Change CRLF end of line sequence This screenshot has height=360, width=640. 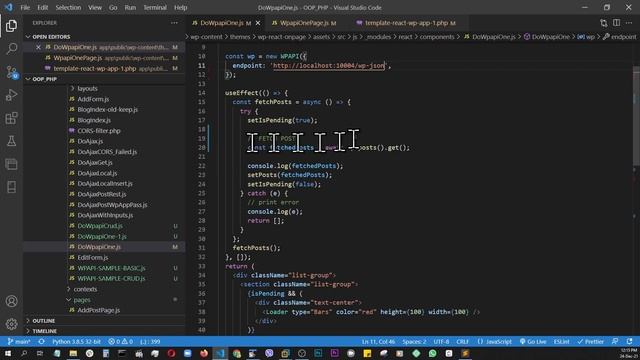pyautogui.click(x=462, y=342)
